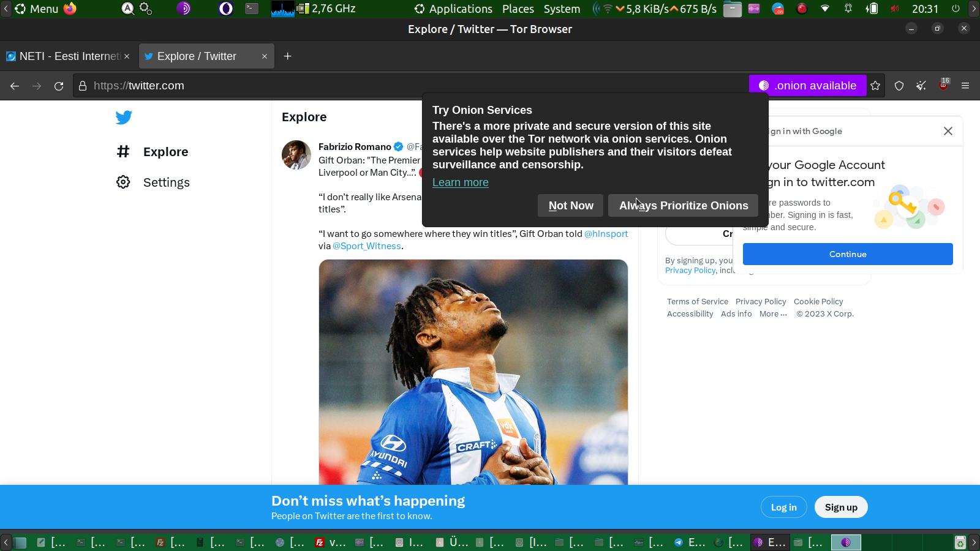The width and height of the screenshot is (980, 551).
Task: Open Fabrizio Romano's profile avatar
Action: coord(296,155)
